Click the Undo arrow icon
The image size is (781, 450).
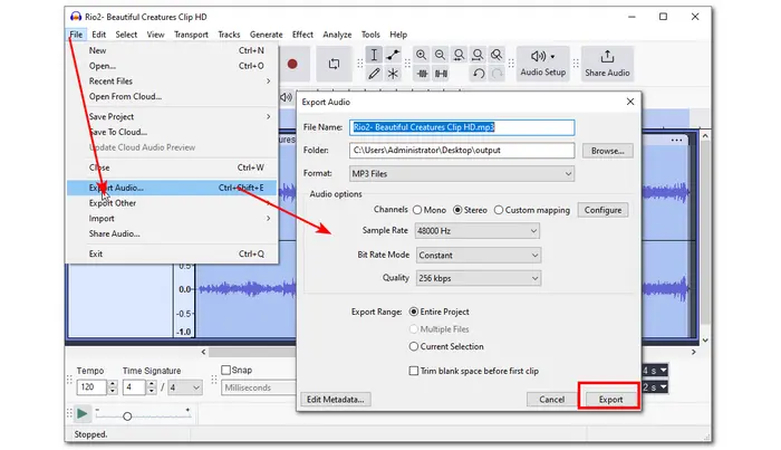pos(479,74)
